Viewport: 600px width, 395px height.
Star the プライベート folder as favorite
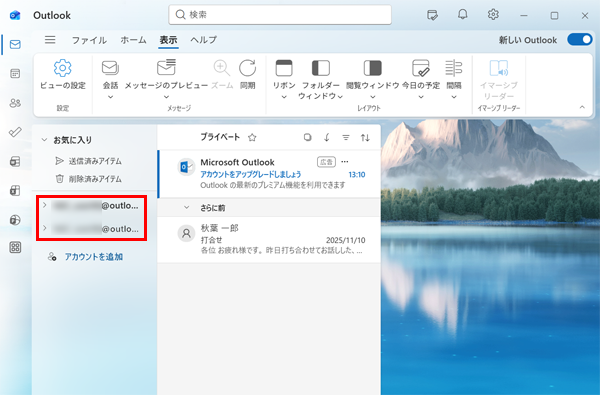[252, 137]
